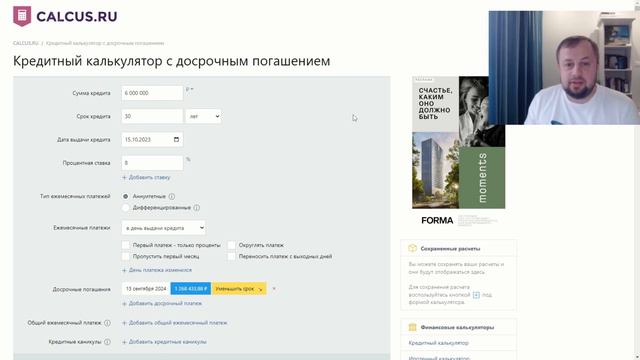Open the loan term unit dropdown лет
640x360 pixels.
pyautogui.click(x=203, y=116)
